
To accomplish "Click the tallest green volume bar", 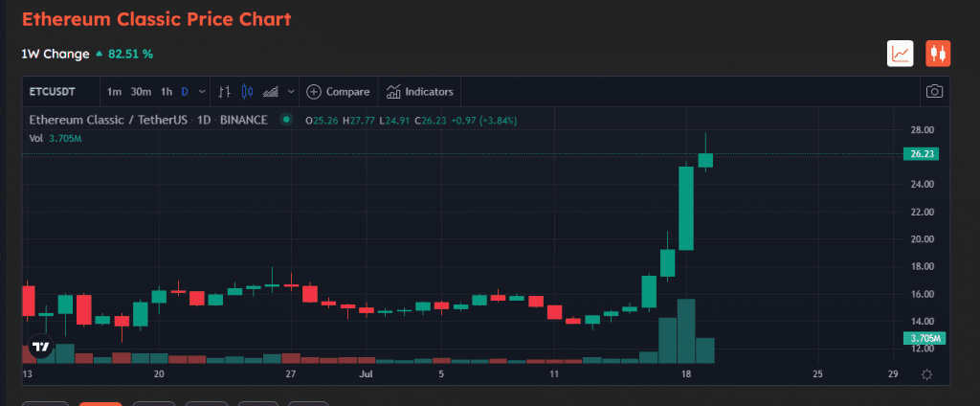I will point(686,331).
